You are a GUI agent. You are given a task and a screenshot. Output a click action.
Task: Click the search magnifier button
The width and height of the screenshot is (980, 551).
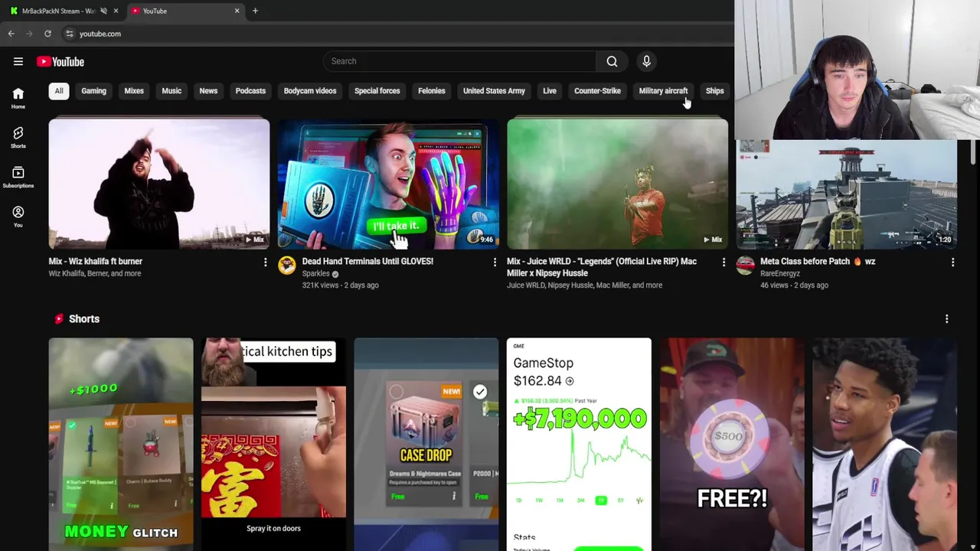[612, 61]
